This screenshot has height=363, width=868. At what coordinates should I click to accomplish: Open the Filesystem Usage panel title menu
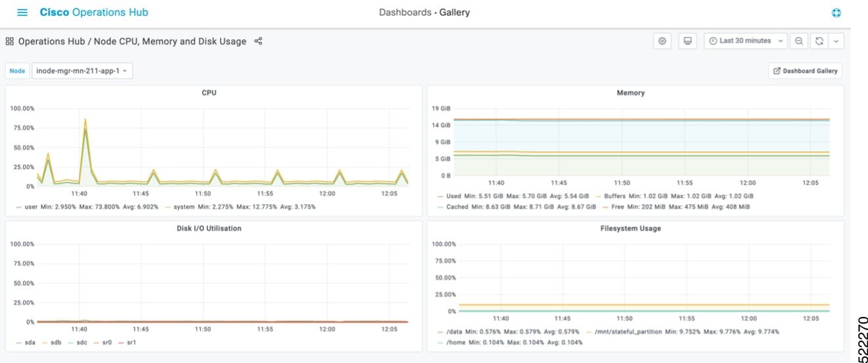(631, 228)
